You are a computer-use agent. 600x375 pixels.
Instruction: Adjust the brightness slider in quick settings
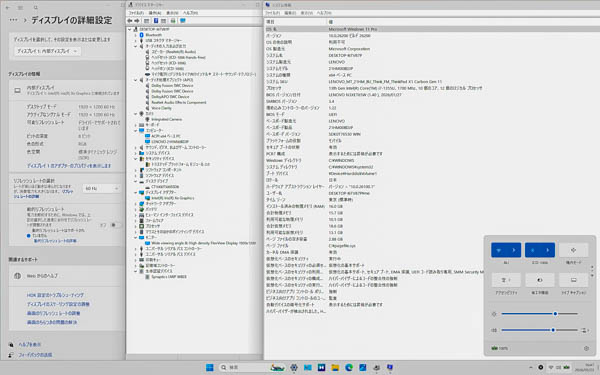539,314
